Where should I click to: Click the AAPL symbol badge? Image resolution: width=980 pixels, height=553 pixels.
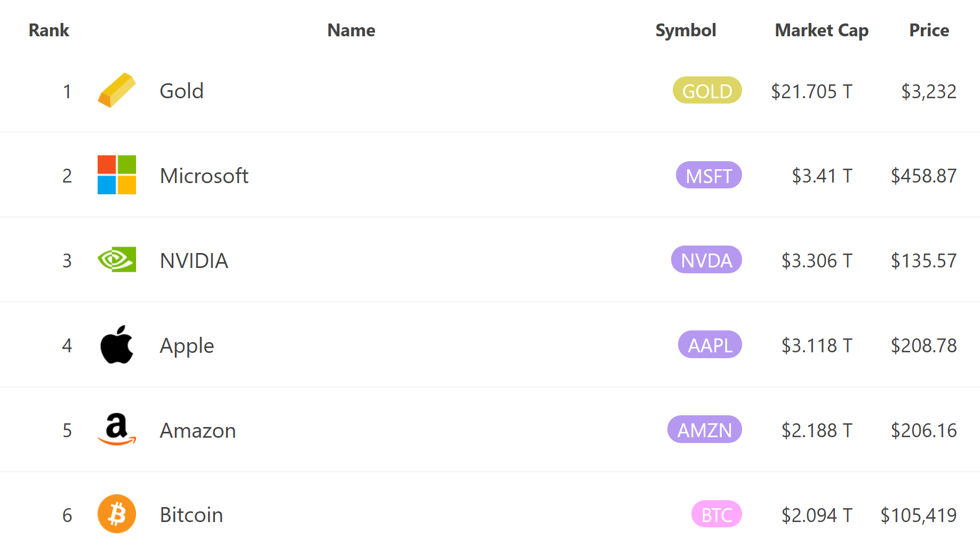pyautogui.click(x=710, y=344)
